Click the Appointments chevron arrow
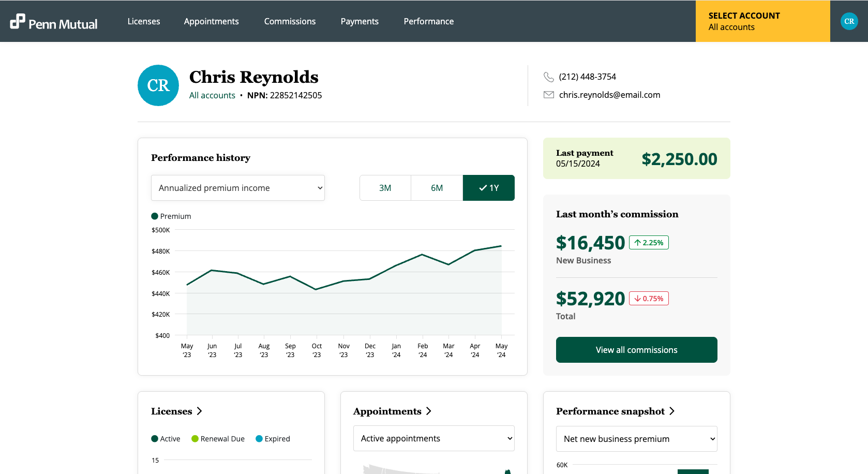Image resolution: width=868 pixels, height=474 pixels. 429,411
